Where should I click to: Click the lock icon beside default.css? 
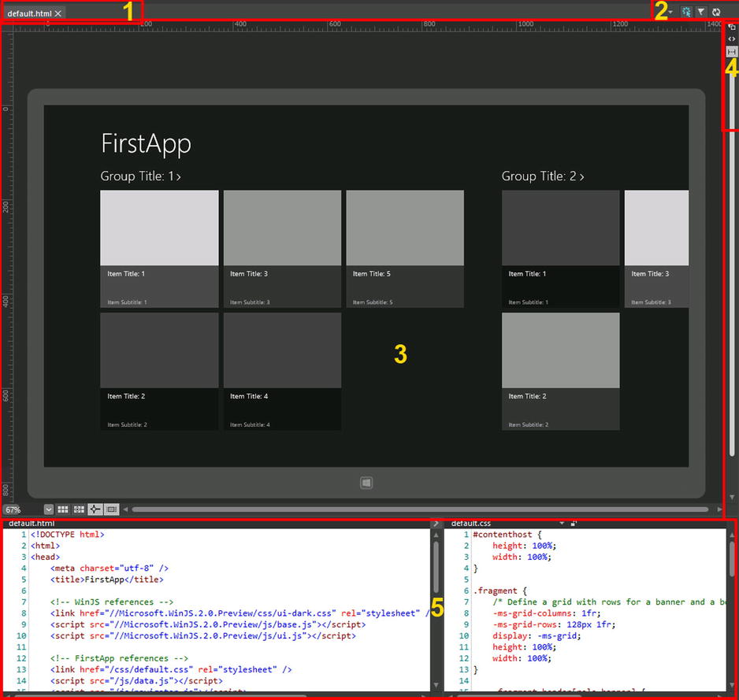[x=574, y=524]
